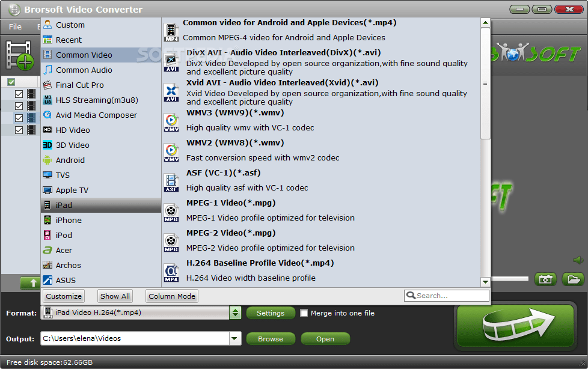Image resolution: width=588 pixels, height=369 pixels.
Task: Click the Android robot icon
Action: coord(47,160)
